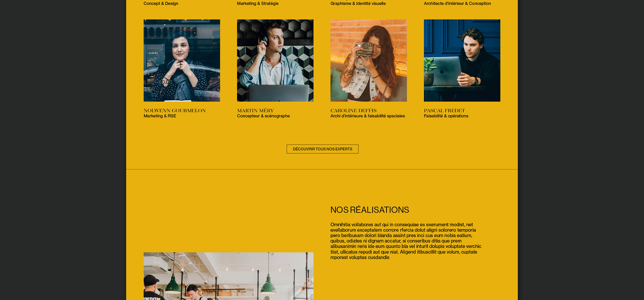The height and width of the screenshot is (300, 644).
Task: Click the 'Marketing & RSE' role label
Action: coord(160,116)
